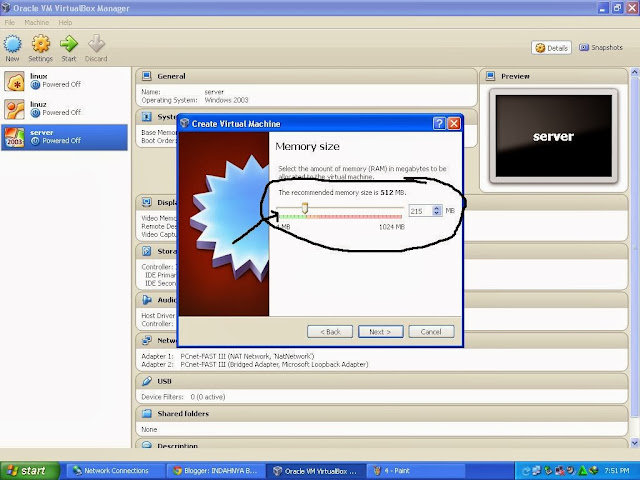This screenshot has height=480, width=640.
Task: Select the linux virtual machine entry
Action: 64,81
